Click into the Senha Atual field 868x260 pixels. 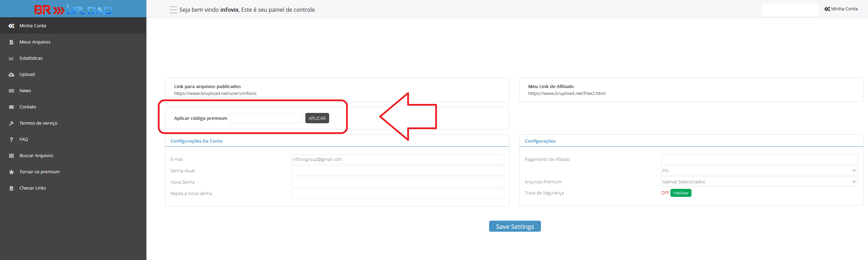tap(397, 171)
